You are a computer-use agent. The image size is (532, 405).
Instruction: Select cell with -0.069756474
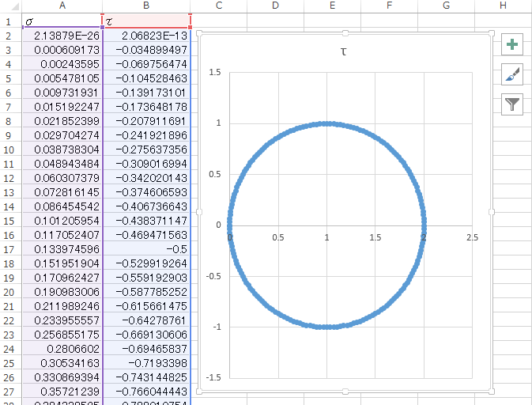146,64
